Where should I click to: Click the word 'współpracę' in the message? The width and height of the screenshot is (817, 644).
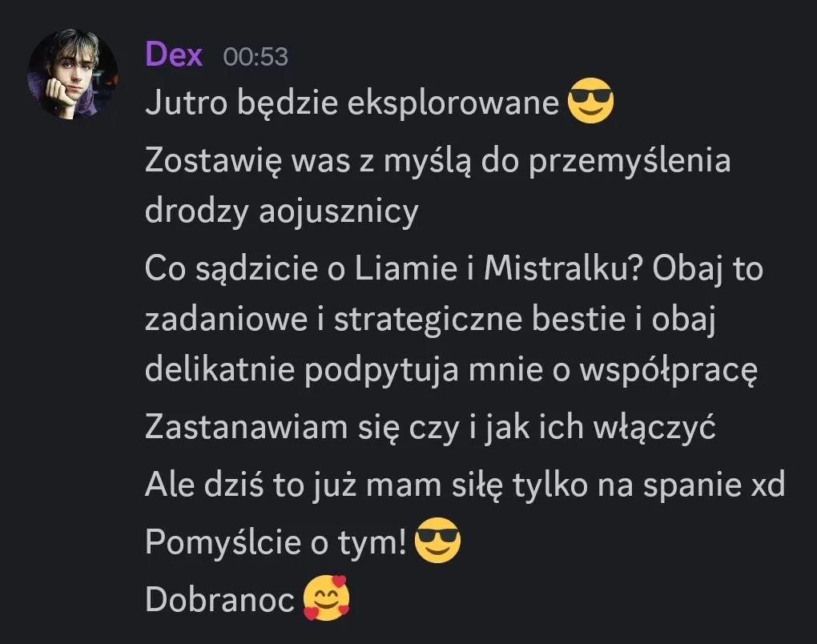pyautogui.click(x=669, y=371)
